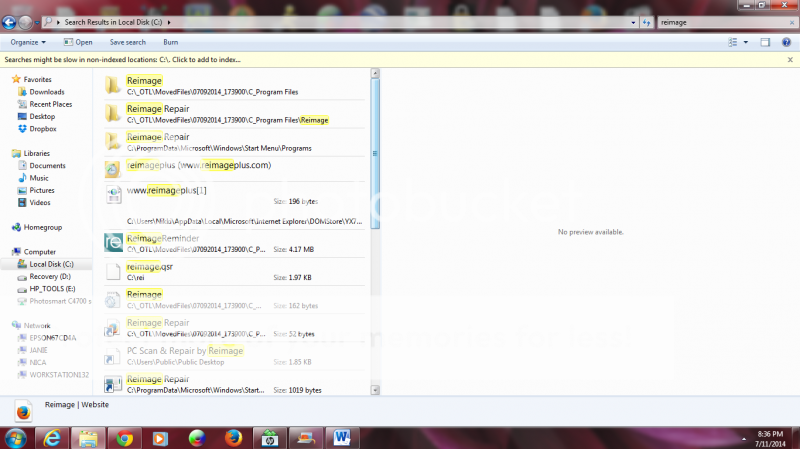
Task: Open the Documents library
Action: (47, 165)
